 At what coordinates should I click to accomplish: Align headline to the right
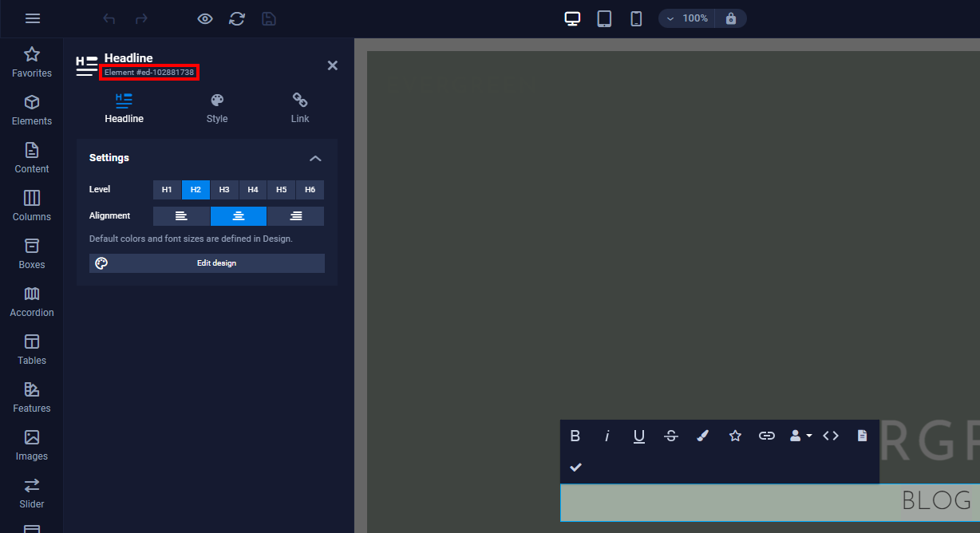tap(295, 216)
